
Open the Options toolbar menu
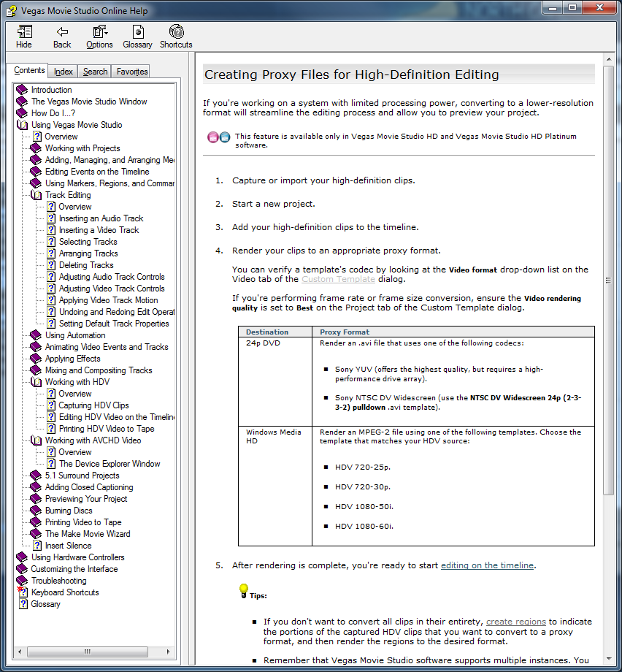pyautogui.click(x=100, y=31)
